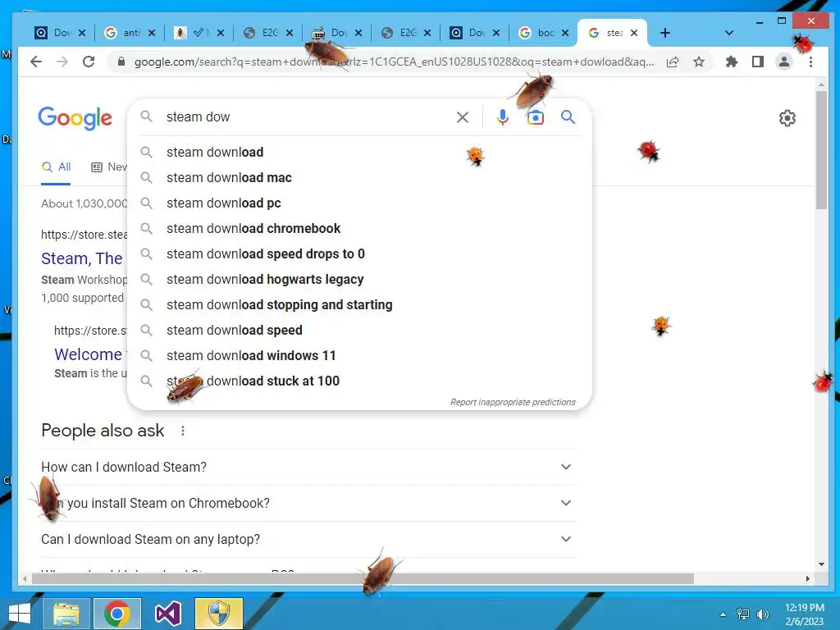Click the horizontal scrollbar thumb

(x=363, y=578)
